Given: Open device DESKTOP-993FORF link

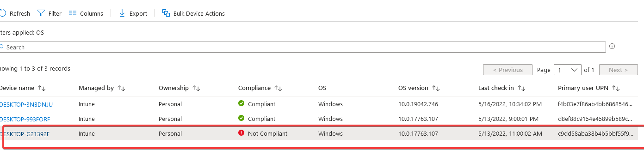Looking at the screenshot, I should tap(25, 119).
